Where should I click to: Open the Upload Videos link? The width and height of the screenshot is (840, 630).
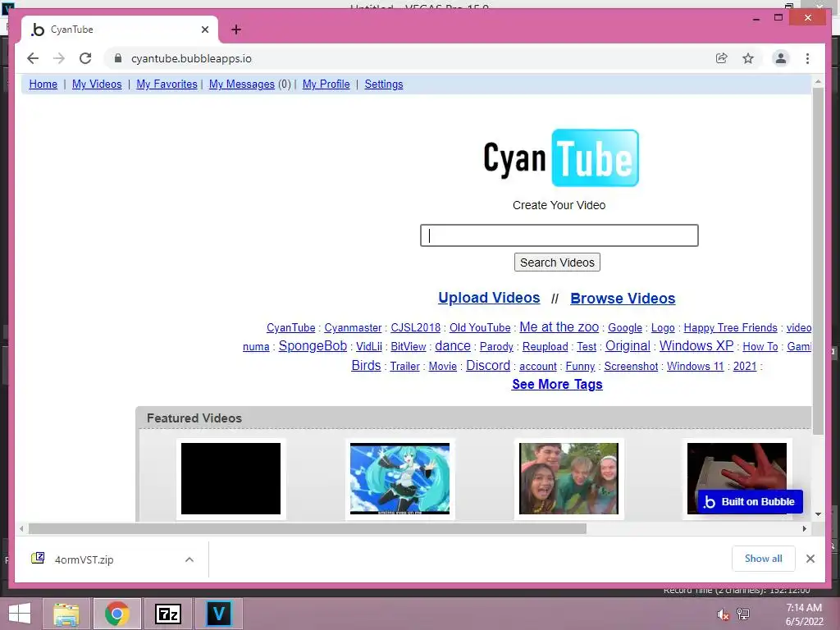pyautogui.click(x=489, y=298)
